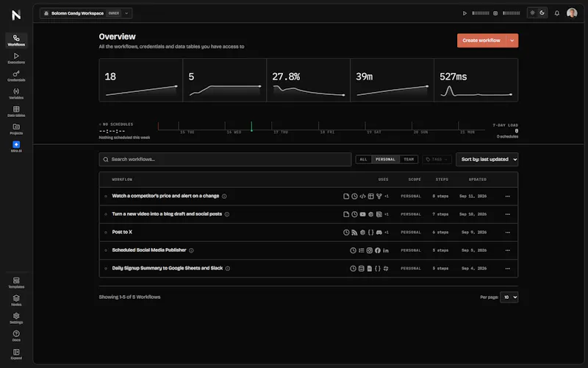Select the ALL scope filter tab
The width and height of the screenshot is (588, 368).
(363, 160)
